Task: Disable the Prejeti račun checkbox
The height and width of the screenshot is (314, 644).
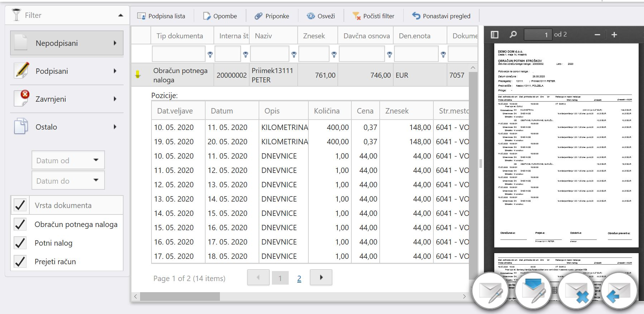Action: pos(20,262)
